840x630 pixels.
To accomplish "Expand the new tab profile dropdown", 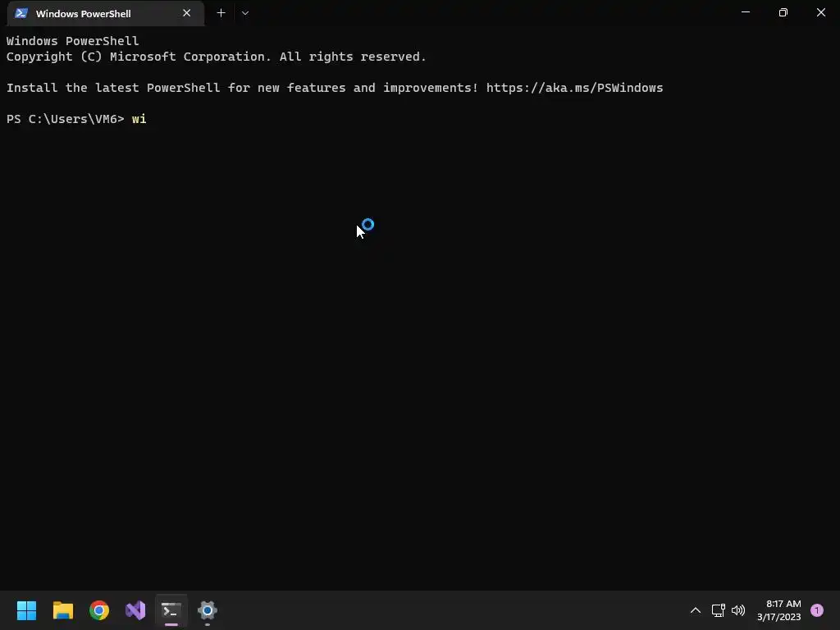I will [244, 13].
